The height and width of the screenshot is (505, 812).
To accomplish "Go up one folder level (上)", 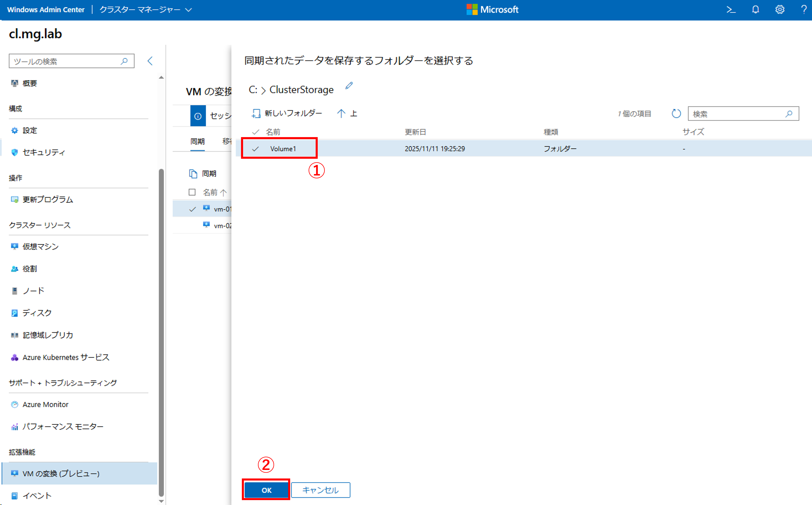I will tap(347, 114).
